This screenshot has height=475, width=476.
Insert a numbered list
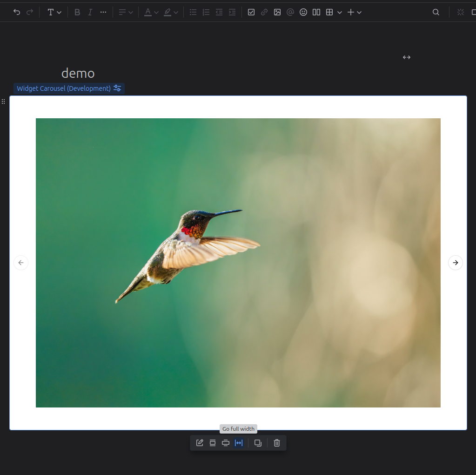tap(206, 12)
